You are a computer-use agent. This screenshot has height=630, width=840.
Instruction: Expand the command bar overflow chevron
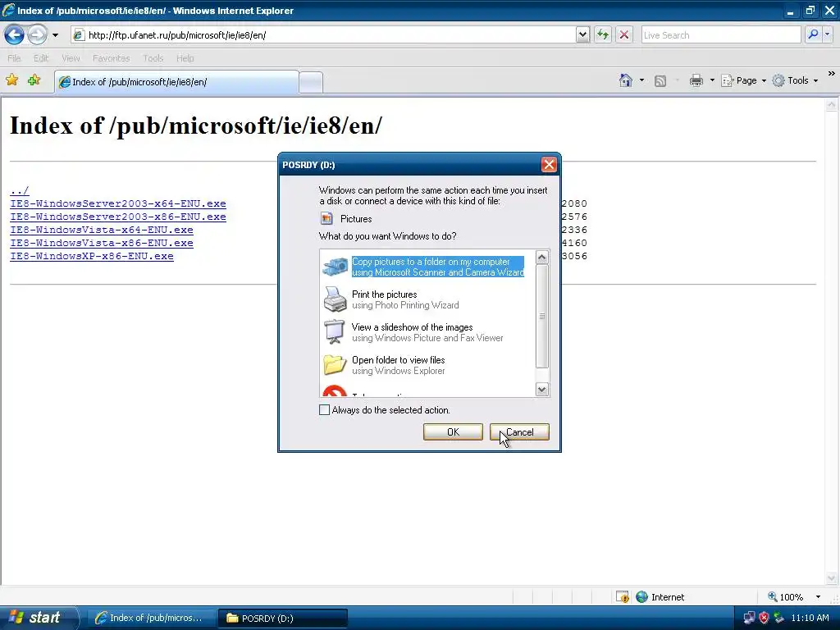tap(832, 74)
